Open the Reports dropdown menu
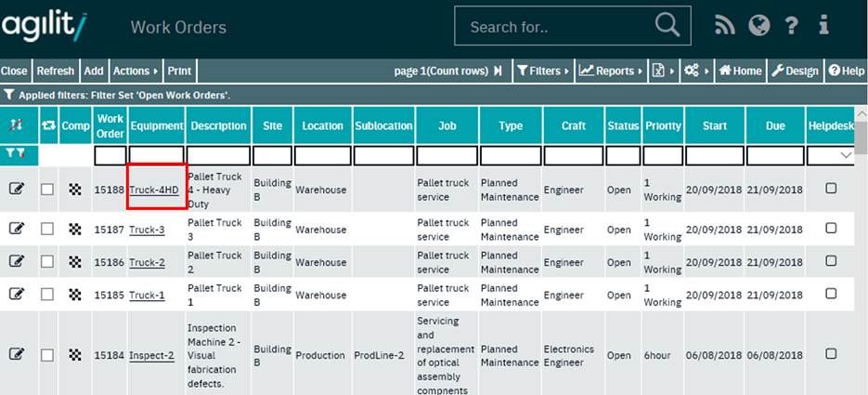The width and height of the screenshot is (868, 395). click(610, 71)
